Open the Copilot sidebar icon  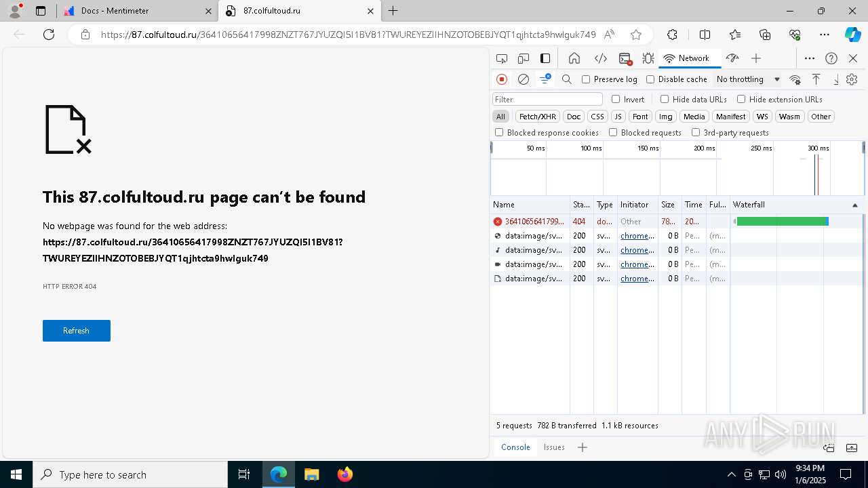pos(852,35)
